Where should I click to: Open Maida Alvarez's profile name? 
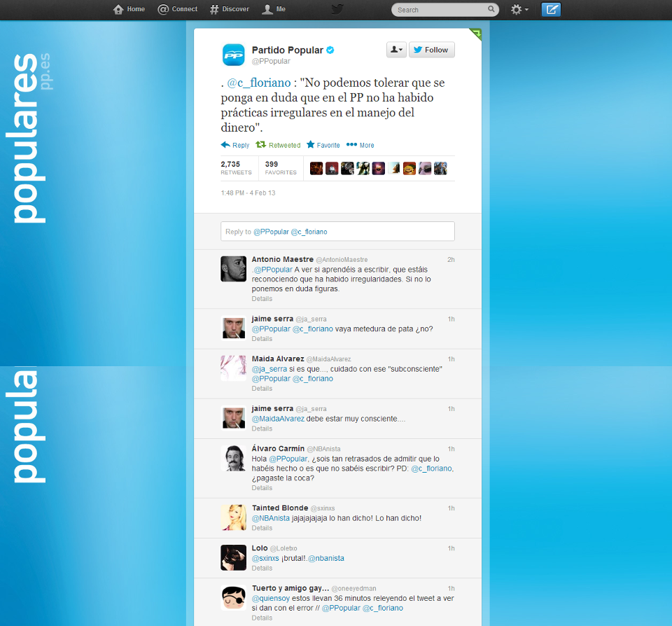278,359
